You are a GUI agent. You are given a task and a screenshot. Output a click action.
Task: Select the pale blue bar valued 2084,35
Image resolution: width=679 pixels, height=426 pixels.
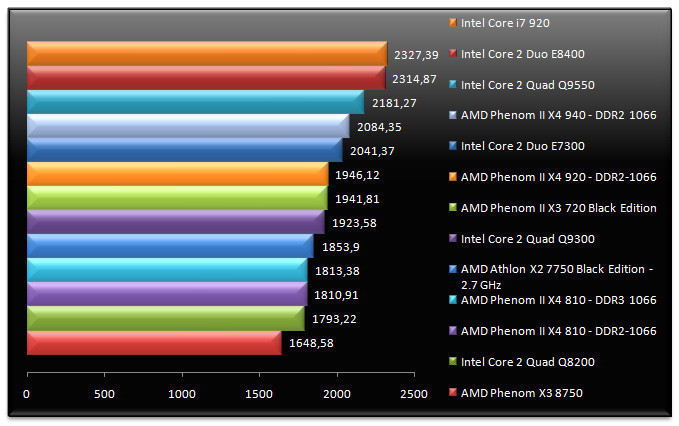click(x=188, y=126)
